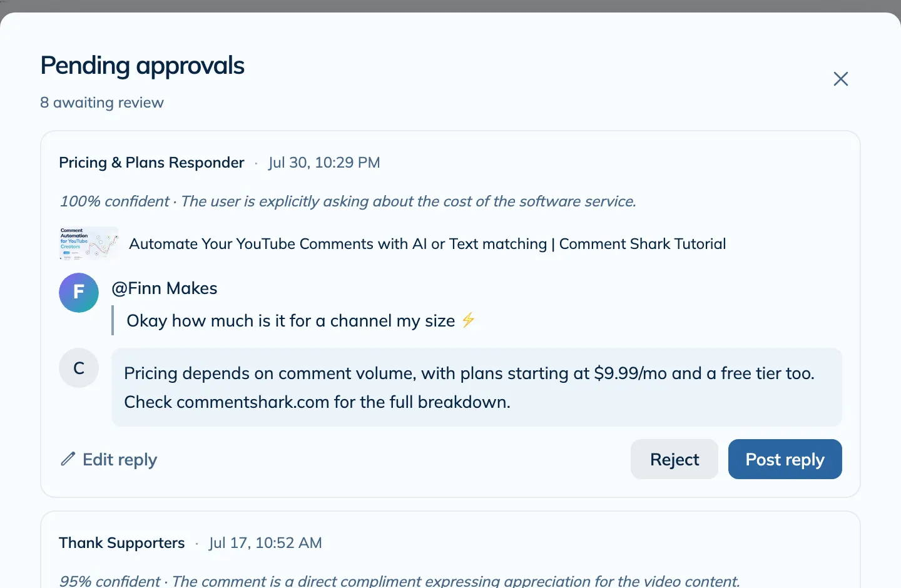901x588 pixels.
Task: Click the comment 'Okay how much is it...'
Action: (x=301, y=321)
